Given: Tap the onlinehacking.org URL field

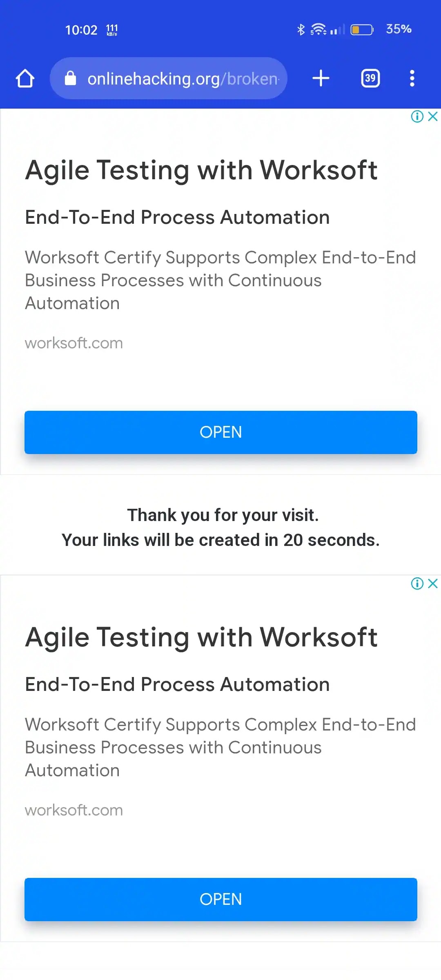Looking at the screenshot, I should 183,78.
